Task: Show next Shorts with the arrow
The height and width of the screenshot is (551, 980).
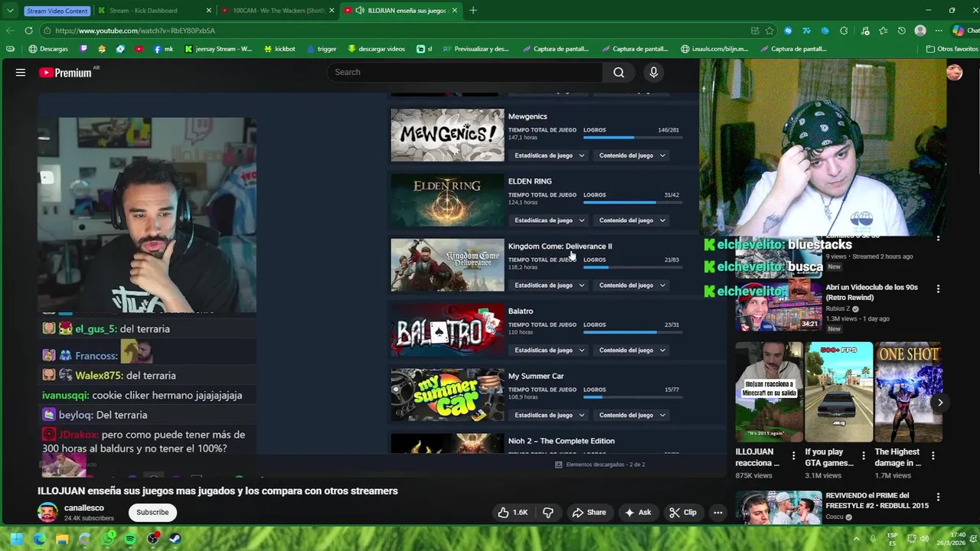Action: coord(940,403)
